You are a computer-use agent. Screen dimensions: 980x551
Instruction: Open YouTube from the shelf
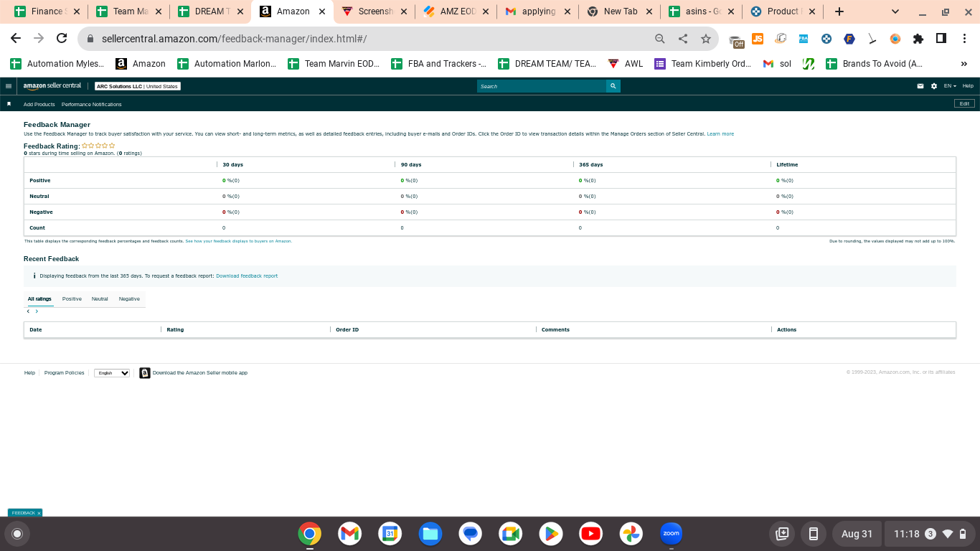(x=591, y=534)
